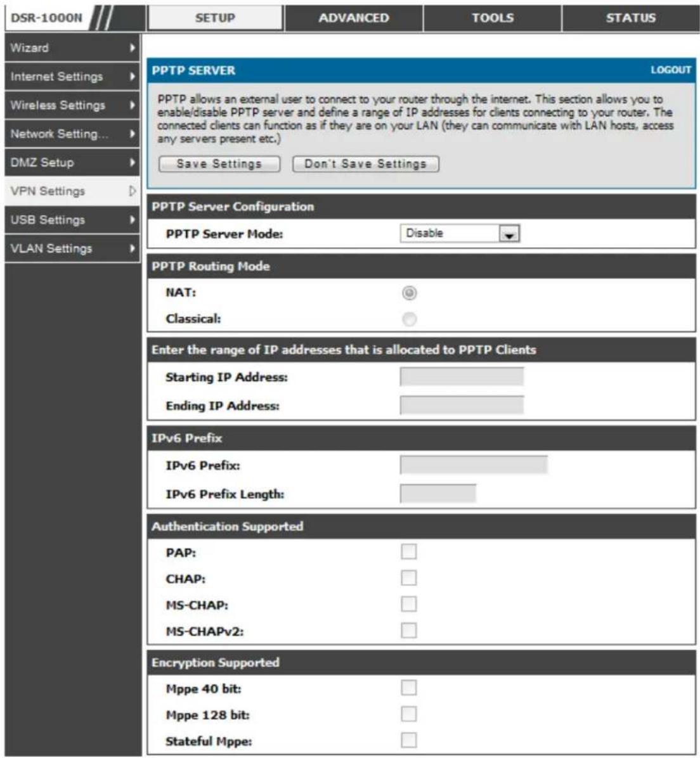Click the Starting IP Address field

pyautogui.click(x=462, y=376)
